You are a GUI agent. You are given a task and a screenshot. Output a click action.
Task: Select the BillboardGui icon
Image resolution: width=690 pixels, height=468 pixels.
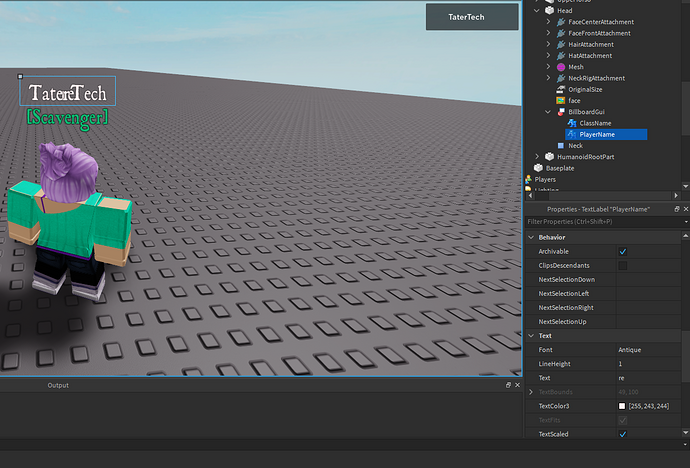tap(561, 112)
